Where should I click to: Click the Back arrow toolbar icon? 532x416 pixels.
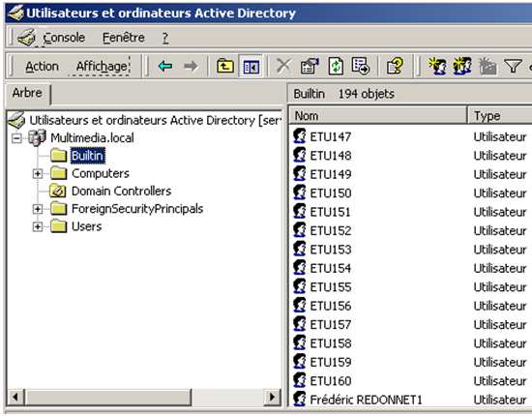tap(165, 66)
